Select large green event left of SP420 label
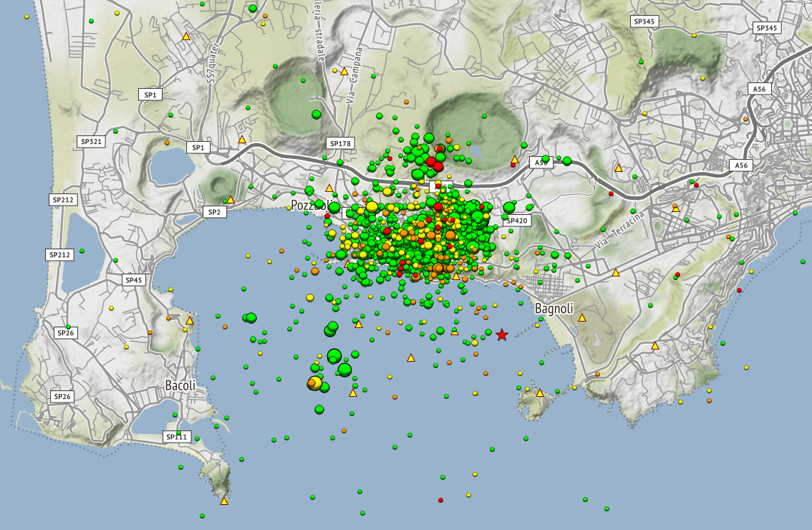812x530 pixels. coord(509,208)
